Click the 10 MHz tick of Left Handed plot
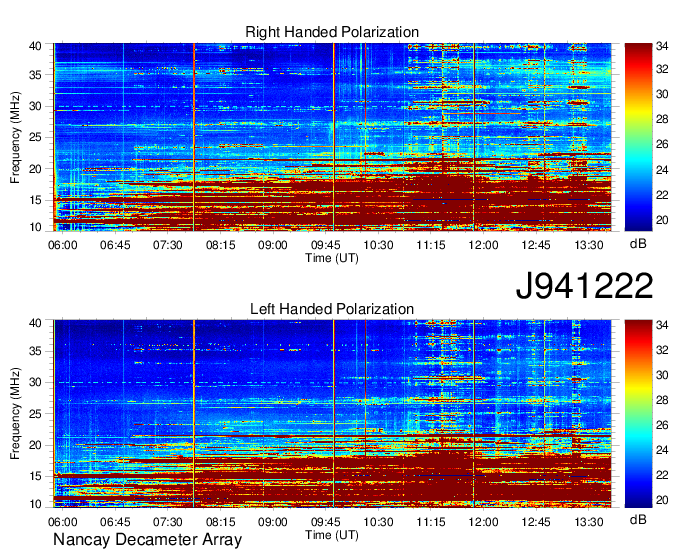 coord(36,504)
